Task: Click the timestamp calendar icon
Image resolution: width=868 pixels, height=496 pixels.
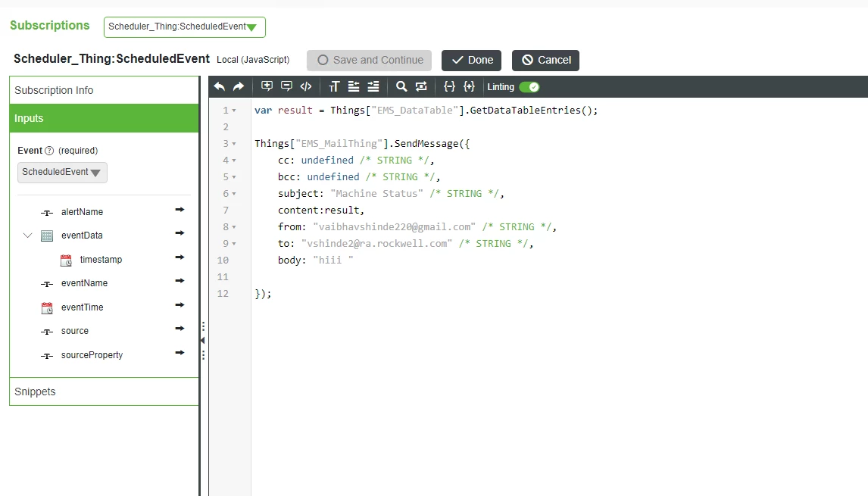Action: click(x=66, y=260)
